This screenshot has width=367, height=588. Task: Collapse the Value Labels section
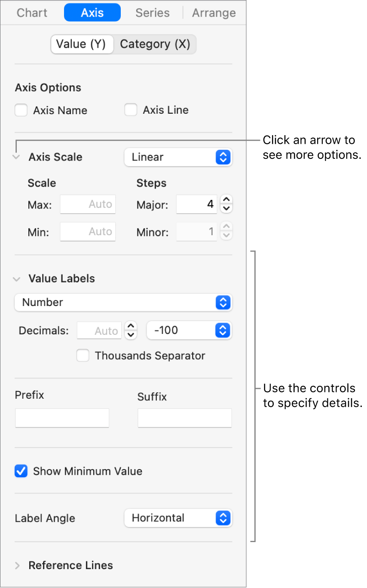[x=17, y=279]
